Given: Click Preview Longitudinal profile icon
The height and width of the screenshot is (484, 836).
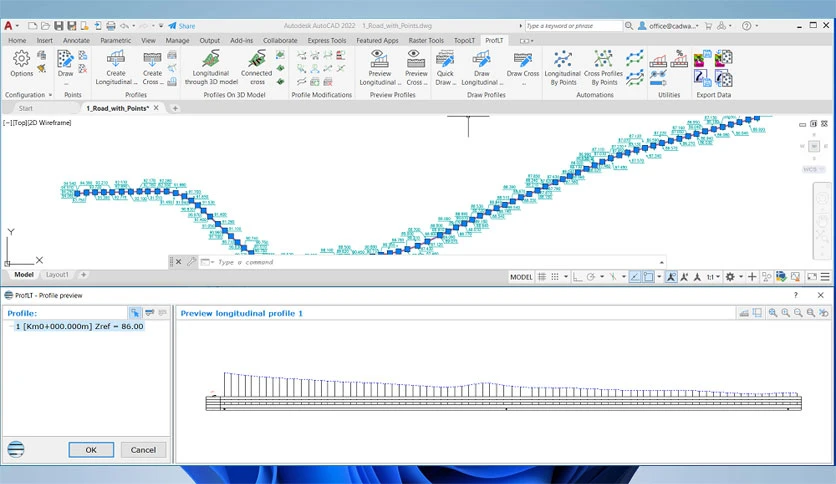Looking at the screenshot, I should point(380,68).
